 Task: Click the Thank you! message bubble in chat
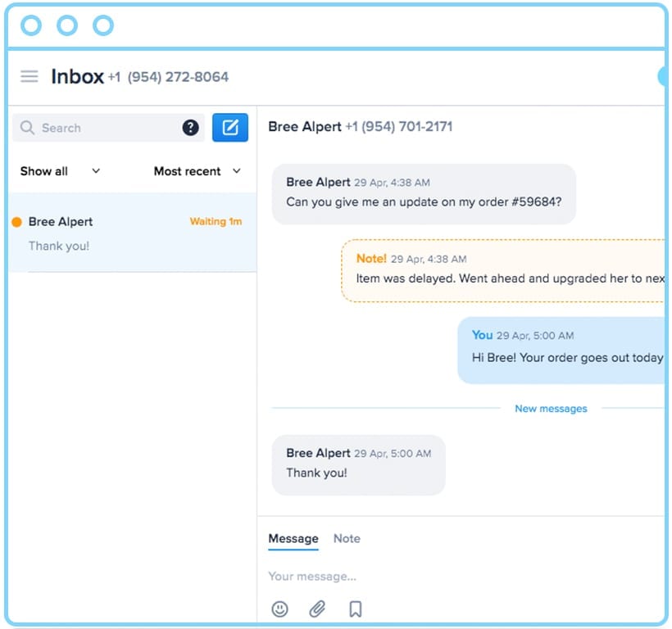click(359, 465)
